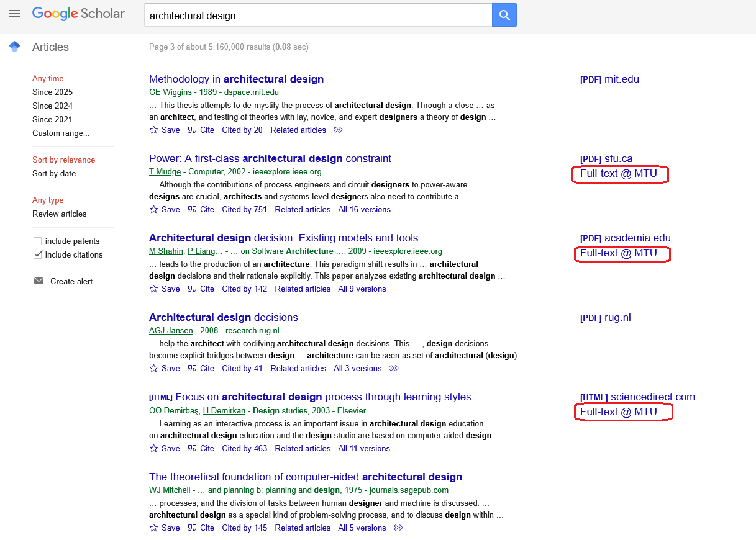Image resolution: width=756 pixels, height=540 pixels.
Task: Click star icon for theoretical foundation result
Action: point(153,528)
